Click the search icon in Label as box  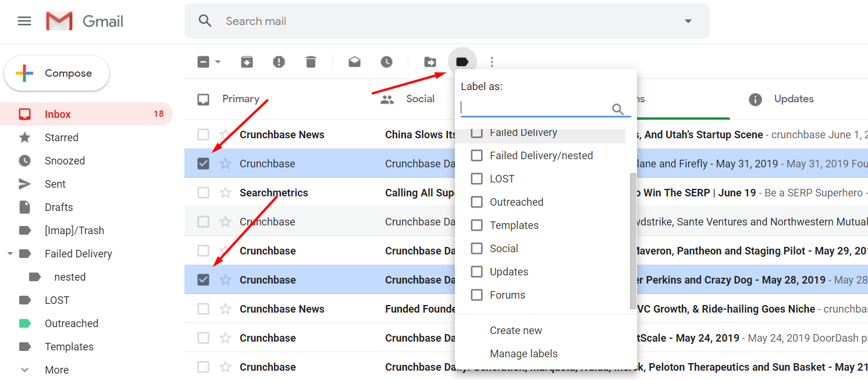(x=618, y=109)
